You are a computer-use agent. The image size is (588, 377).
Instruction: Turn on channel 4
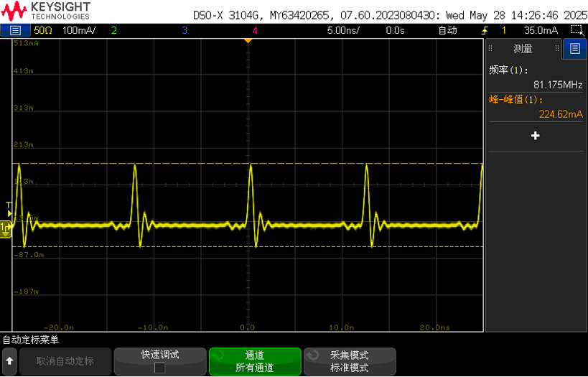click(255, 30)
